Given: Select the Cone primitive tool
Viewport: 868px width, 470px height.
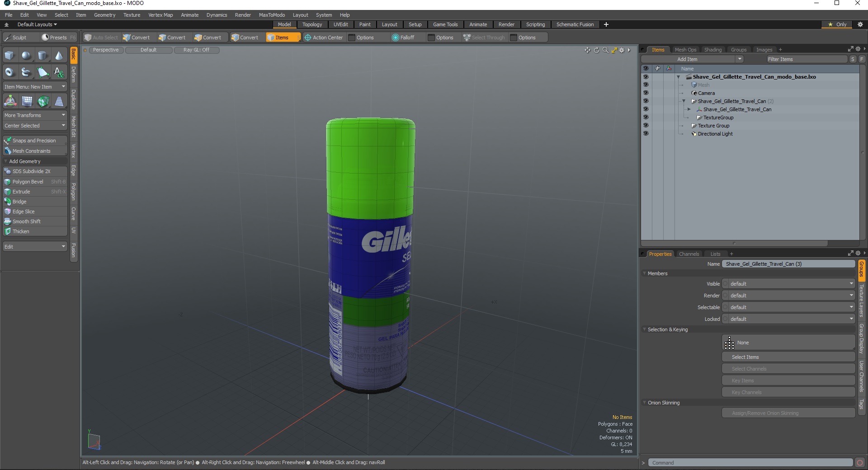Looking at the screenshot, I should pos(59,56).
